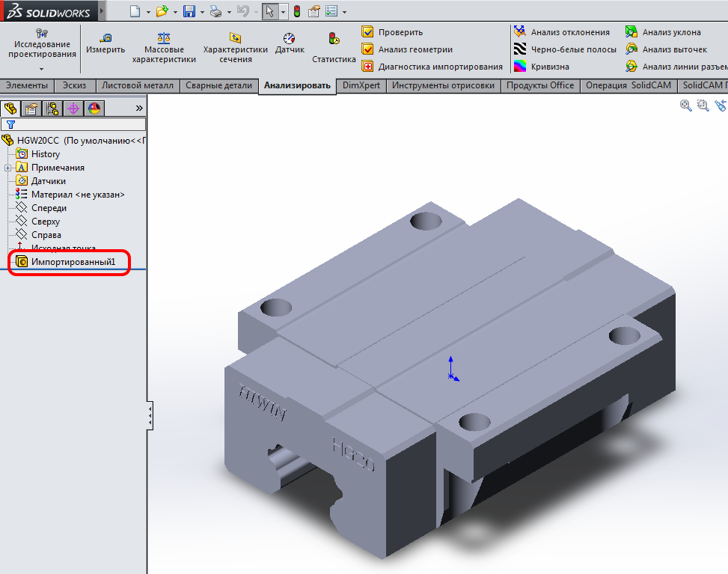Open Statistics (Статистика) tool

pos(334,49)
